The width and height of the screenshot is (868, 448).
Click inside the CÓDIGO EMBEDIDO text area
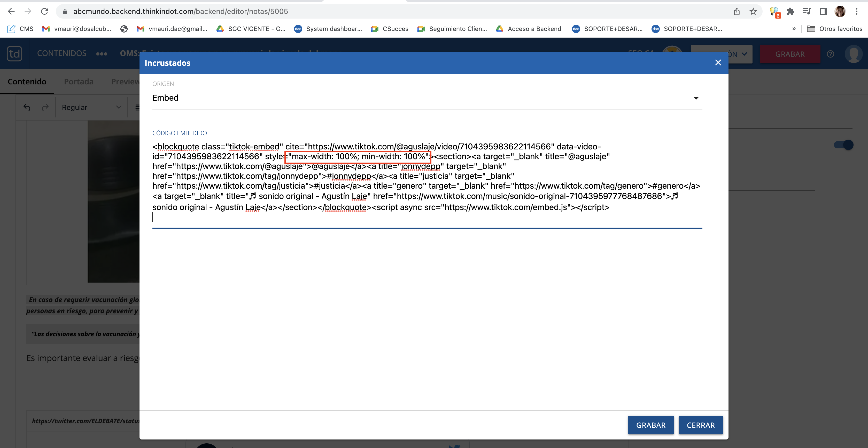click(x=427, y=183)
